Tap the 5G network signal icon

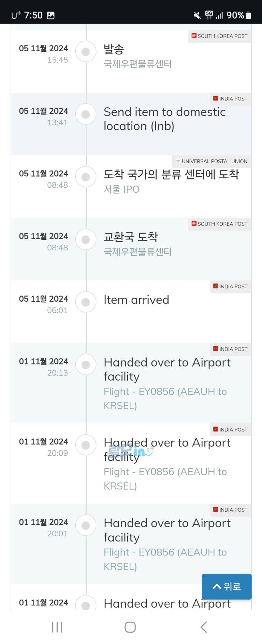pos(209,15)
